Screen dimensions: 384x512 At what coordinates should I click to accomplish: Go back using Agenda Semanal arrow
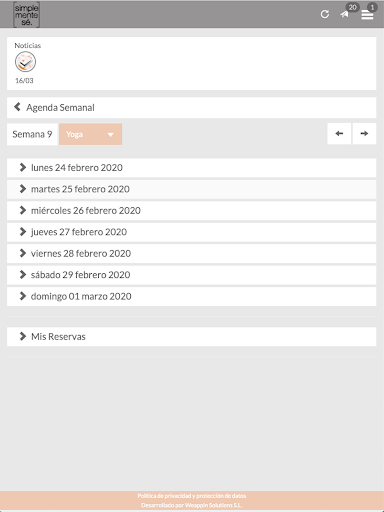tap(17, 107)
